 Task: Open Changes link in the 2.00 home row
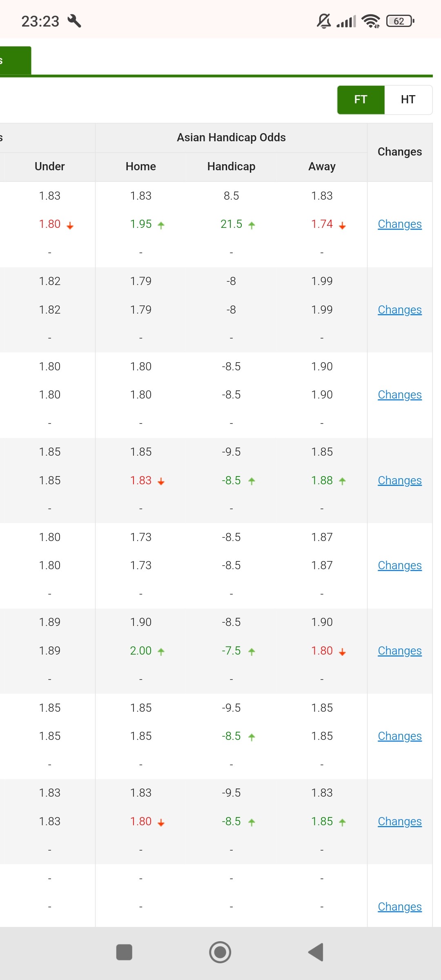[400, 651]
